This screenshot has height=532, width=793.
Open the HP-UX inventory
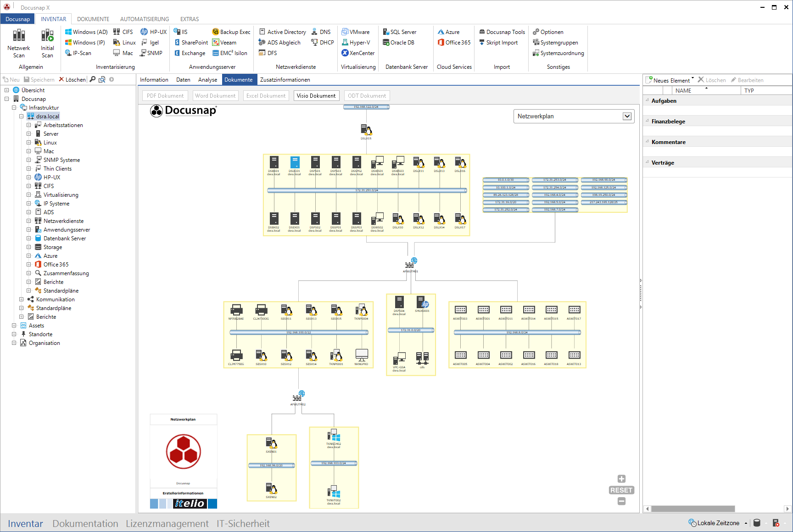154,32
